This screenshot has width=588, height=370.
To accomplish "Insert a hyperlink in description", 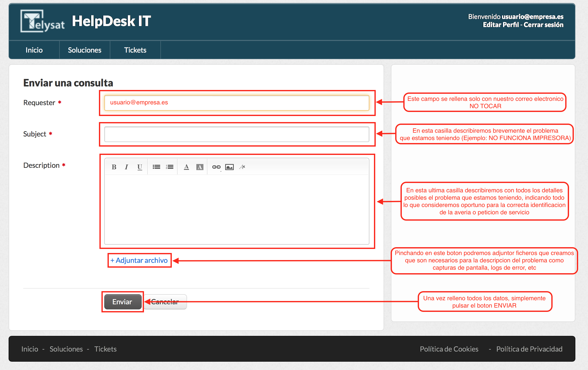I will [x=216, y=167].
